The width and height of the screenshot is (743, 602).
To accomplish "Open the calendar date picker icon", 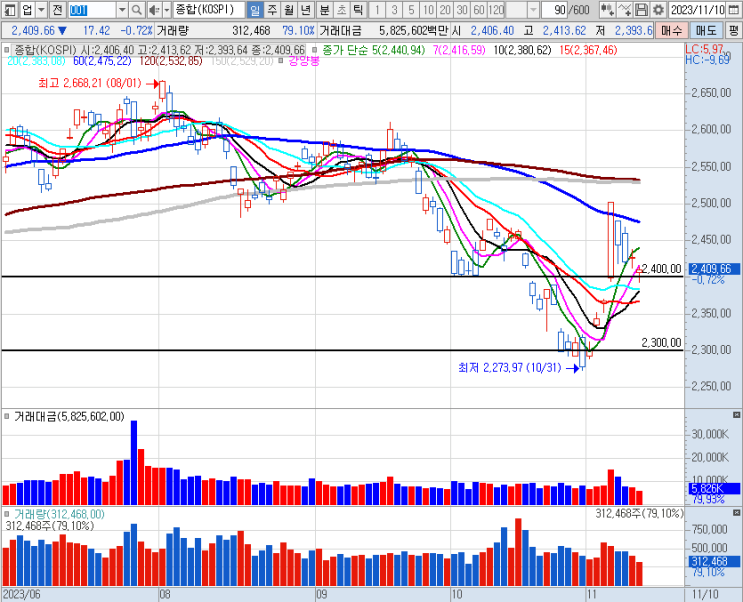I will click(x=733, y=9).
